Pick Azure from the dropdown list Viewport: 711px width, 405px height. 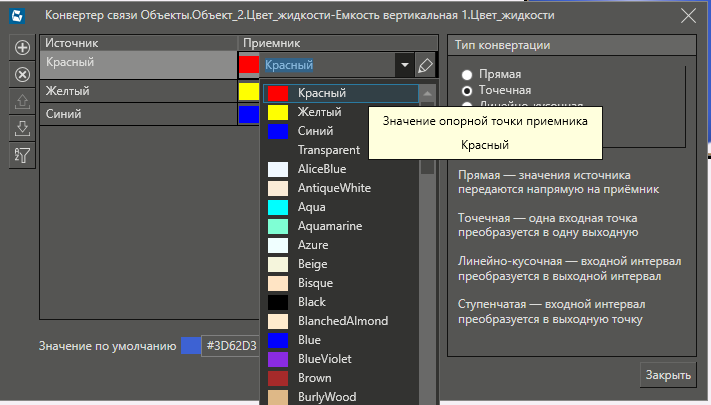click(341, 245)
